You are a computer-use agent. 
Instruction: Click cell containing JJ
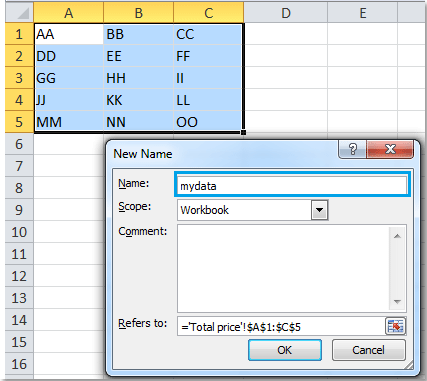coord(69,100)
